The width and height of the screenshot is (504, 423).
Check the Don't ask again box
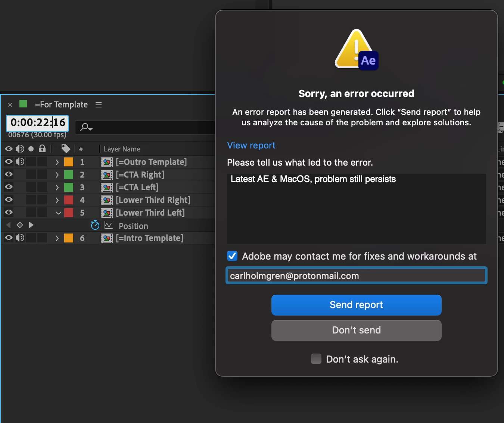pyautogui.click(x=316, y=359)
